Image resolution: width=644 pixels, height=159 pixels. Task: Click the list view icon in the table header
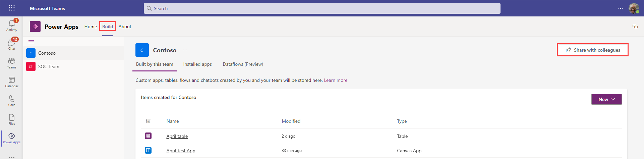(148, 121)
